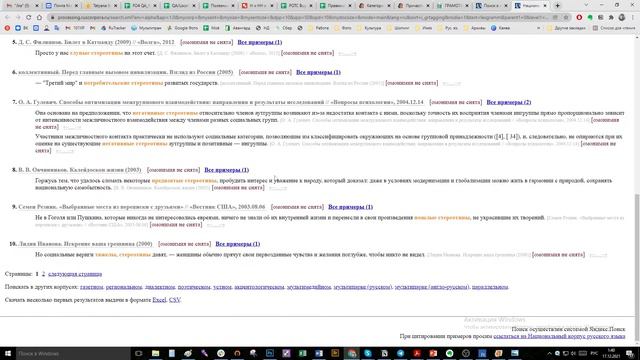Screen dimensions: 640x360
Task: Open 'ссылаться на Национальный корпус' citation link
Action: [x=559, y=336]
